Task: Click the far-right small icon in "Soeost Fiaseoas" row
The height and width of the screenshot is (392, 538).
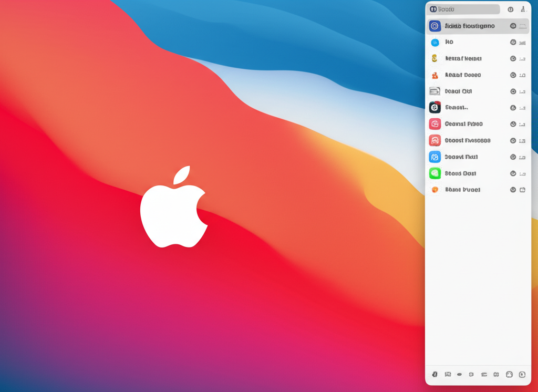Action: [522, 141]
